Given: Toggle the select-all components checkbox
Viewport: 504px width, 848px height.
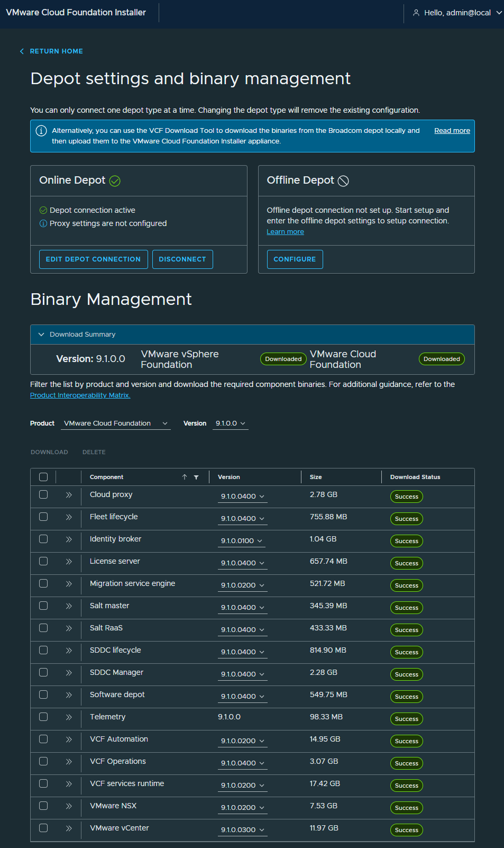Looking at the screenshot, I should (43, 477).
